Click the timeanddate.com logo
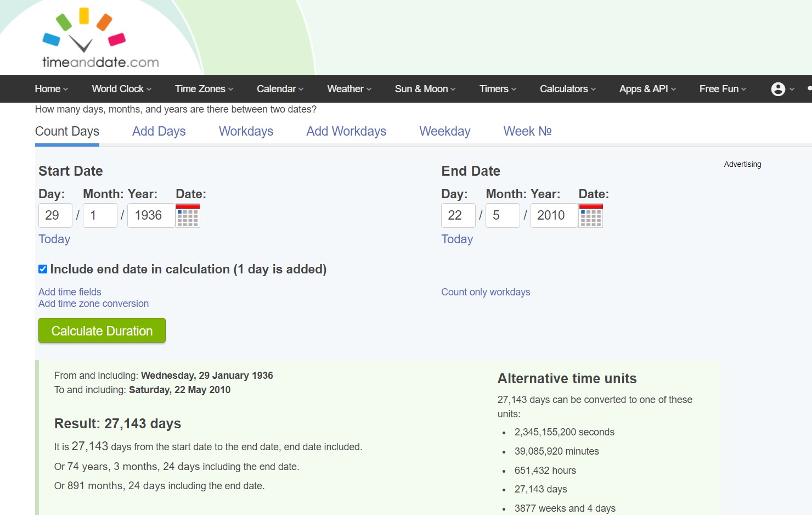Viewport: 812px width, 515px height. [93, 37]
